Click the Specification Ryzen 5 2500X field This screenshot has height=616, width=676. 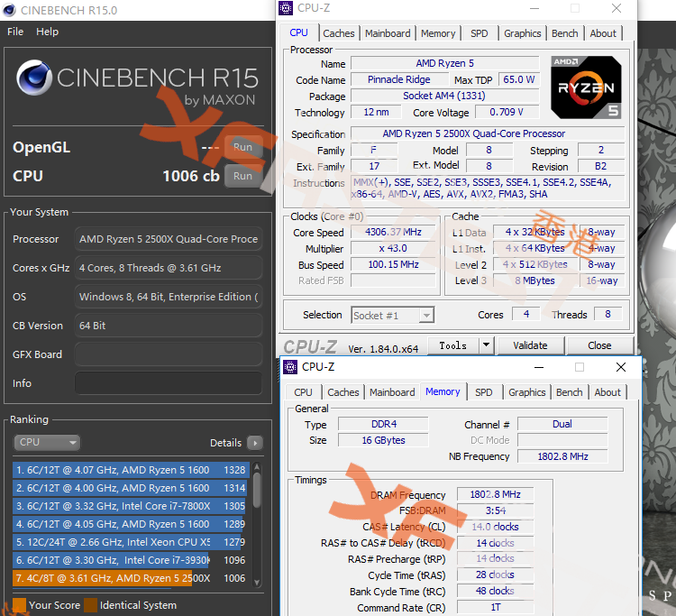(487, 133)
